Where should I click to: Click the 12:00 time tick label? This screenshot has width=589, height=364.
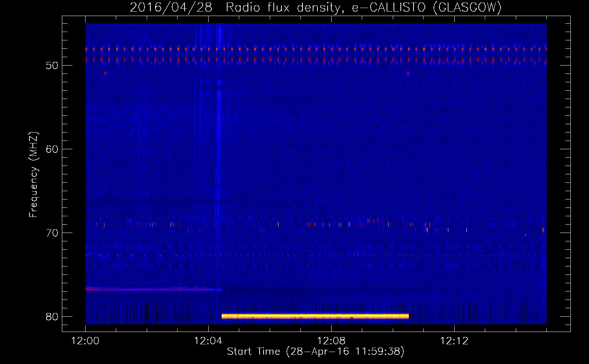pos(86,341)
